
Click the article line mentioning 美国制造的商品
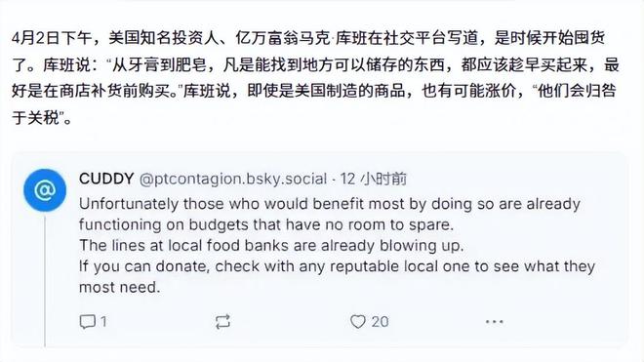coord(314,91)
